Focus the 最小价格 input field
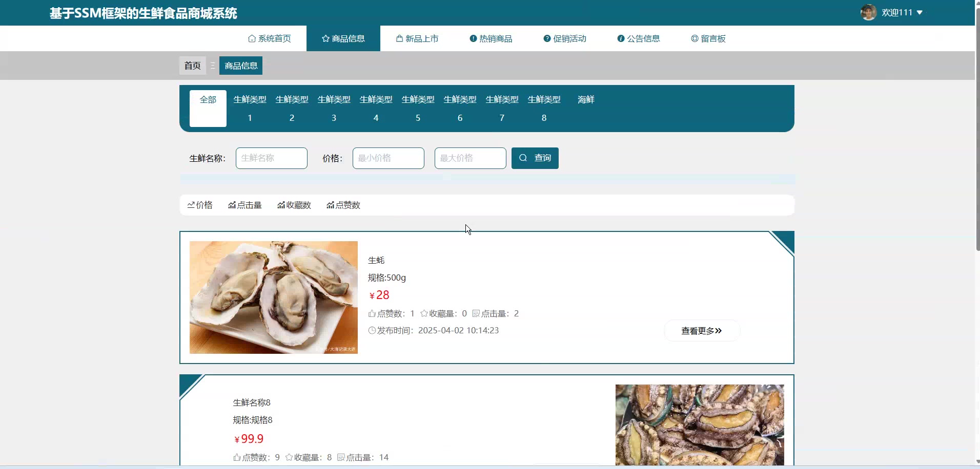This screenshot has height=469, width=980. [x=389, y=158]
